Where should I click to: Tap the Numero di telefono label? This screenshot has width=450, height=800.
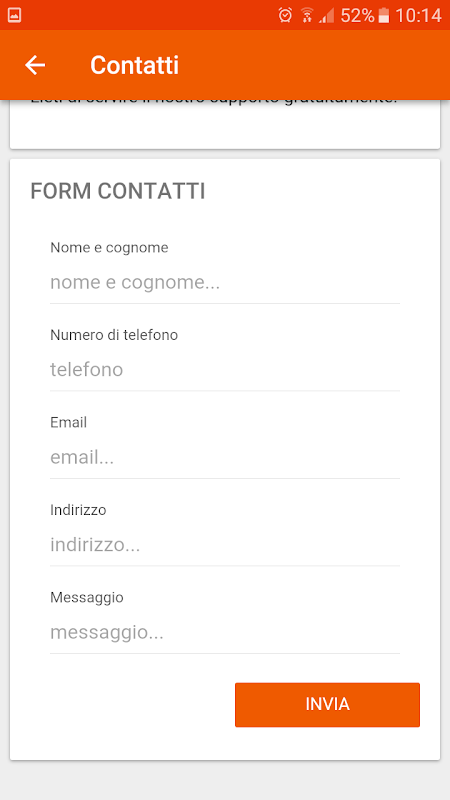tap(114, 335)
